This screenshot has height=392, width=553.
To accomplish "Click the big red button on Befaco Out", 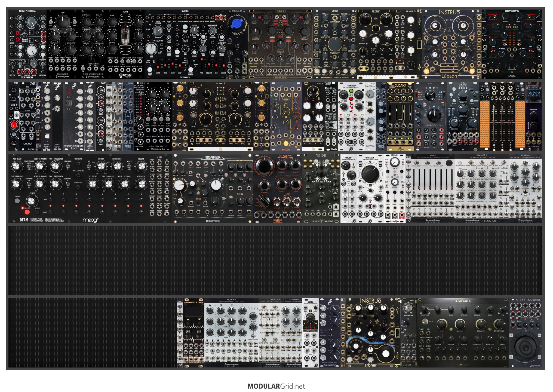I will point(14,125).
